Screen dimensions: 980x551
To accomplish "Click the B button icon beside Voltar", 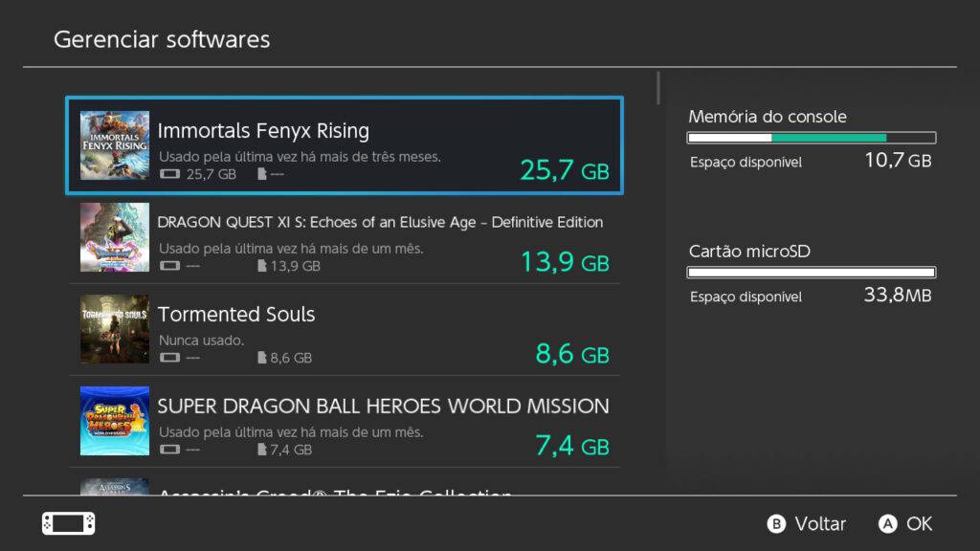I will tap(776, 524).
